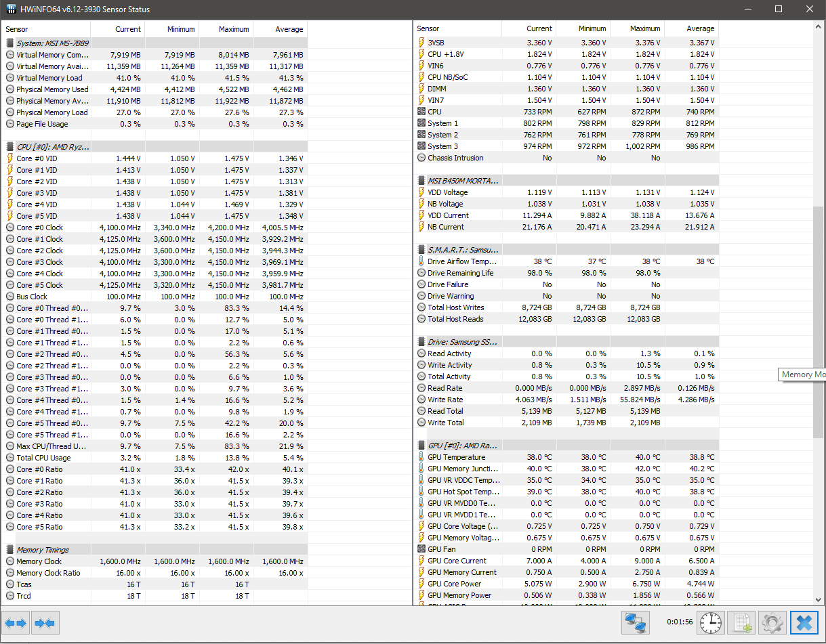Viewport: 826px width, 644px height.
Task: Click the clock reset timer icon
Action: 711,623
